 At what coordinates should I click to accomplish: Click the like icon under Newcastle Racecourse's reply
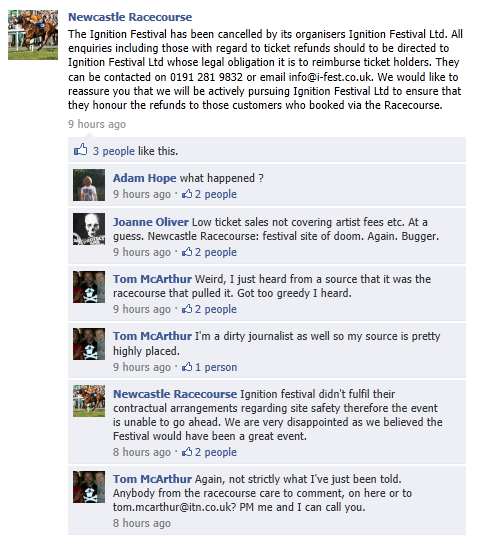pyautogui.click(x=187, y=452)
